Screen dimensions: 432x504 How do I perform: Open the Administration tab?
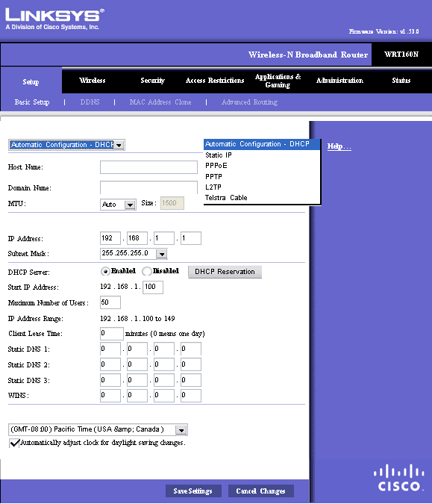(x=339, y=81)
